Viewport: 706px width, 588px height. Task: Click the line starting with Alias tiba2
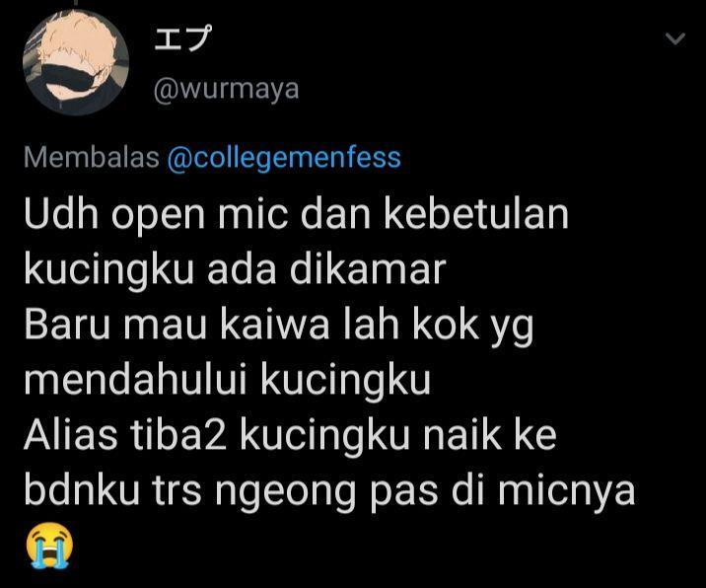coord(290,436)
